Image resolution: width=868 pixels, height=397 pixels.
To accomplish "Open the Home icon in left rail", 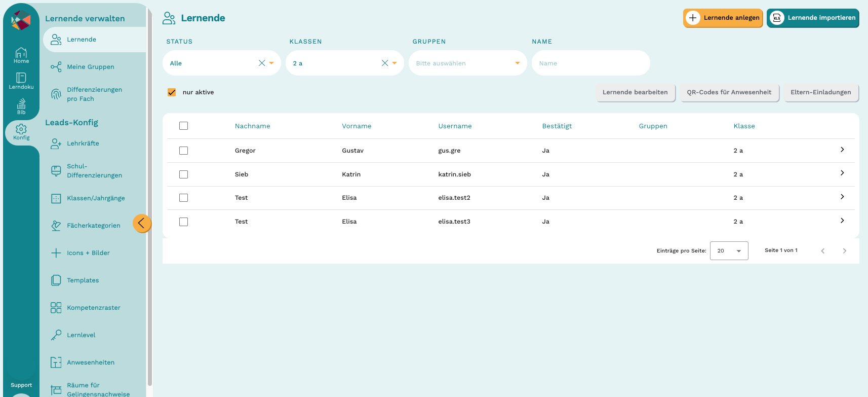I will 21,55.
